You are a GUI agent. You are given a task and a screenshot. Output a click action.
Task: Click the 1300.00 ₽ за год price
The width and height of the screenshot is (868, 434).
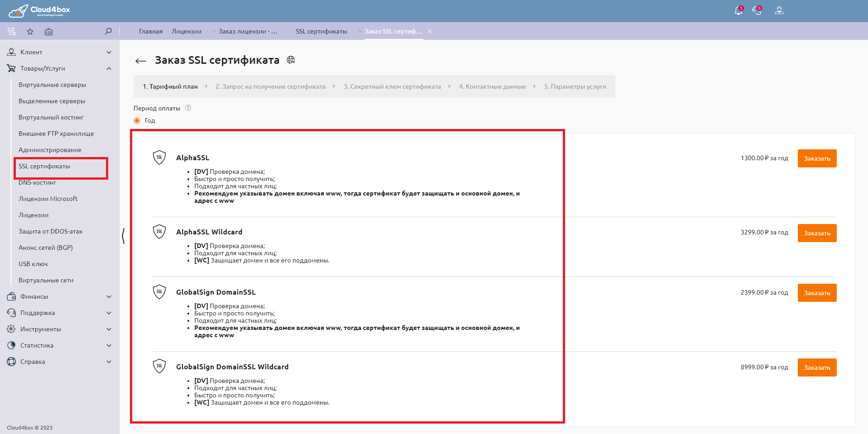(x=764, y=158)
